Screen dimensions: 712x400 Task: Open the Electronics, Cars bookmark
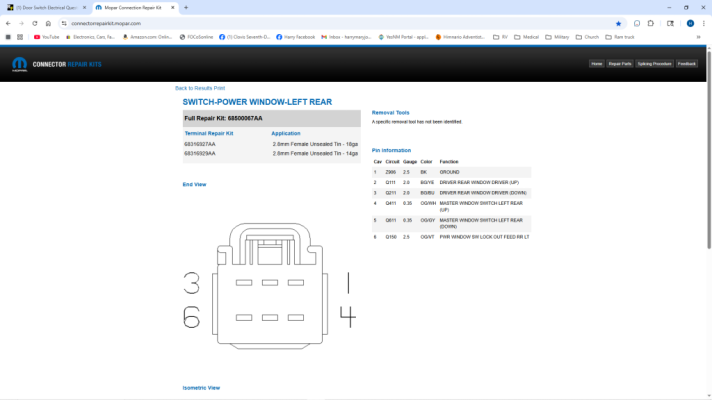coord(90,37)
